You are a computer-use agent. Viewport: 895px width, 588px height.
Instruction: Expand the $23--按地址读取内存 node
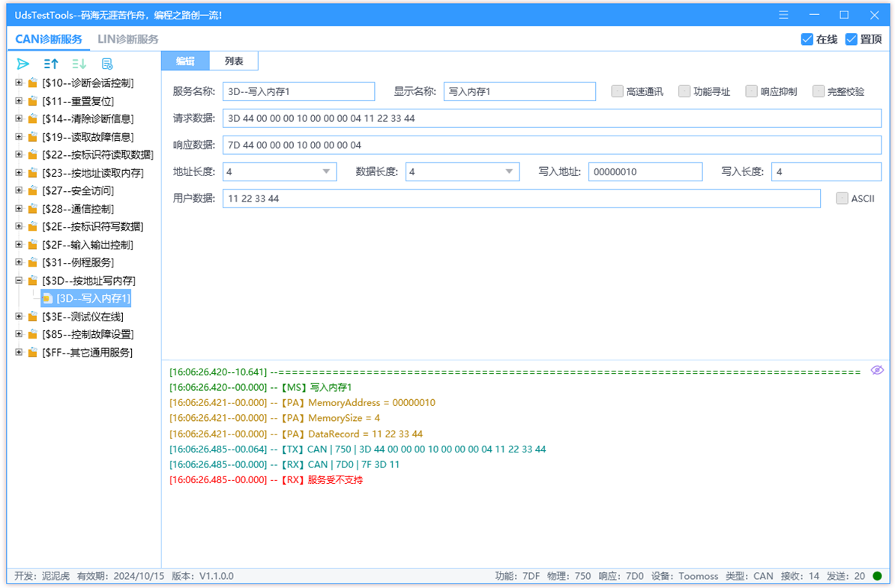coord(19,172)
